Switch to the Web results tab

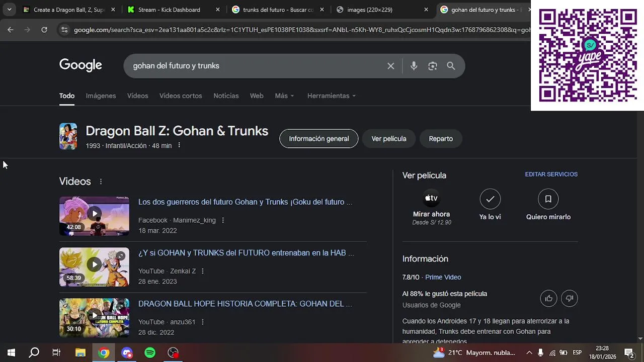pos(257,96)
